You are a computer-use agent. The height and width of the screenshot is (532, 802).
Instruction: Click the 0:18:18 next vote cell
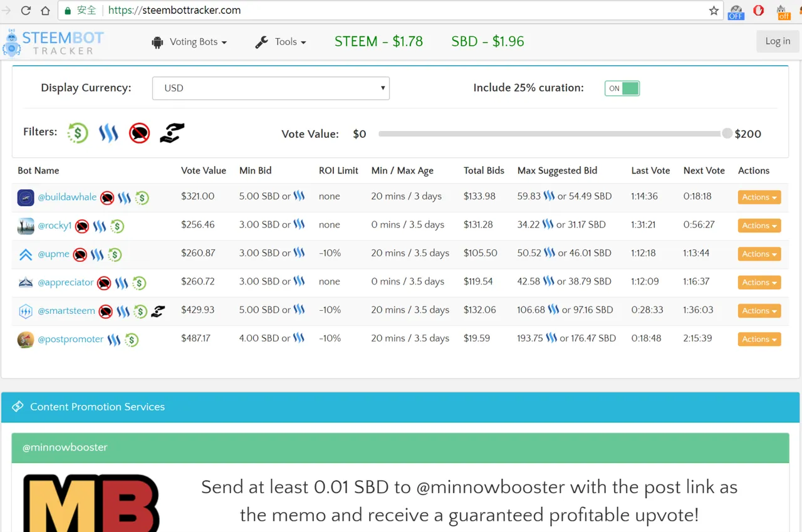coord(697,196)
